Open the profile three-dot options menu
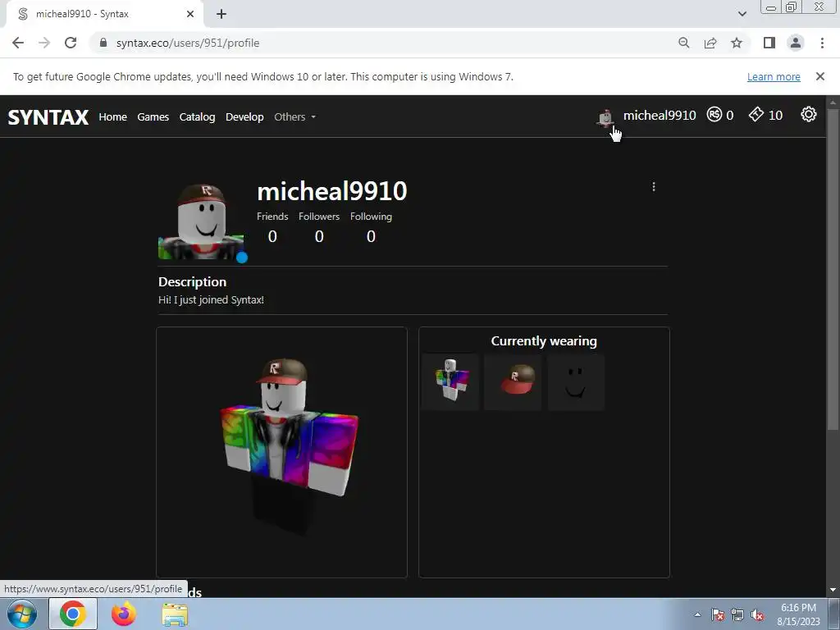840x630 pixels. click(654, 186)
